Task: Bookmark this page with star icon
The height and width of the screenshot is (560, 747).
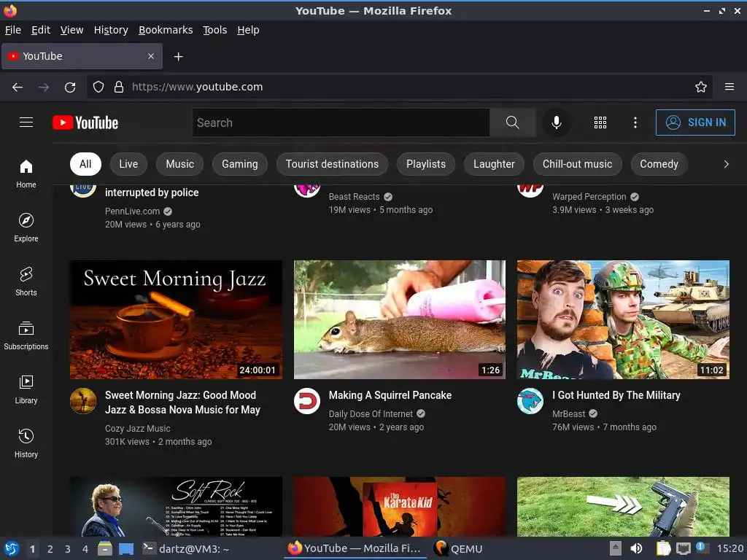Action: pyautogui.click(x=701, y=87)
